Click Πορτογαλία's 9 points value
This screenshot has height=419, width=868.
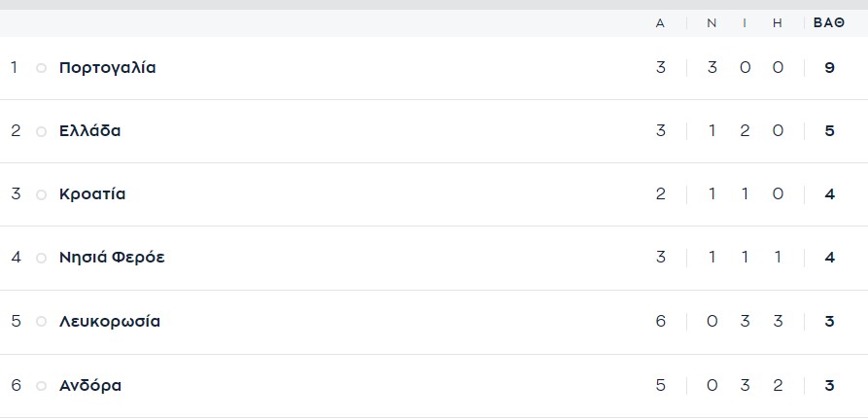[x=829, y=68]
